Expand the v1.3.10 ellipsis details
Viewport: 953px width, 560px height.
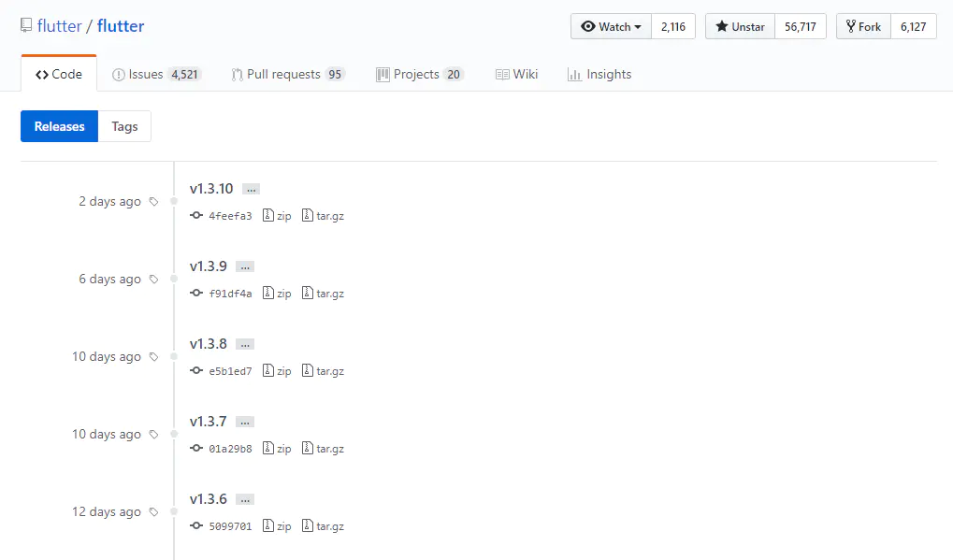[x=251, y=189]
